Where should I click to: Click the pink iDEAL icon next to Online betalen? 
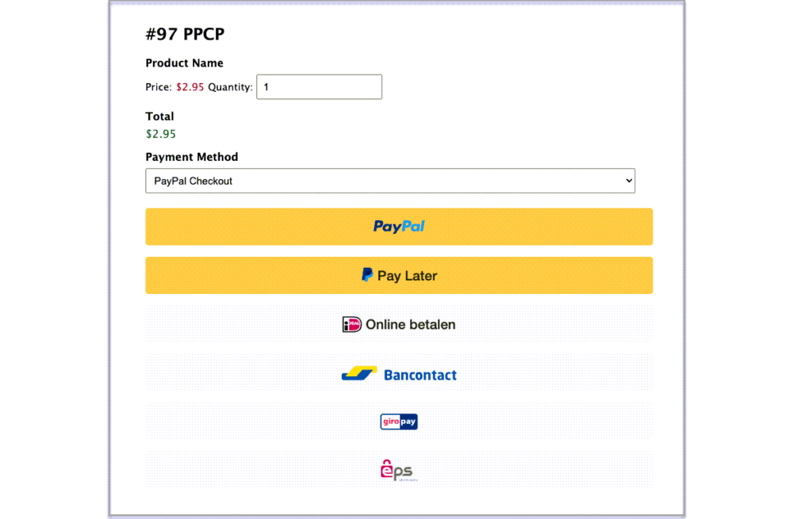(351, 324)
